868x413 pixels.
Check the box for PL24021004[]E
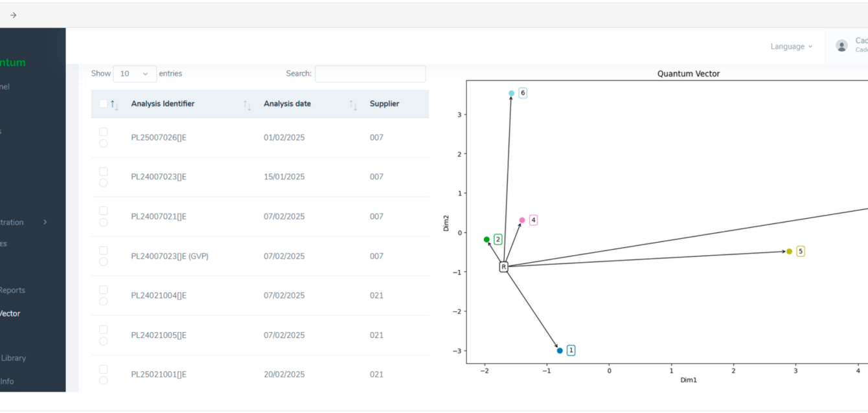[104, 290]
